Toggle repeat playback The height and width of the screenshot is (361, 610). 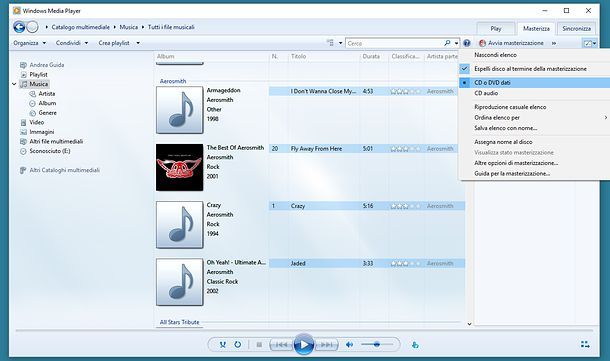coord(237,345)
